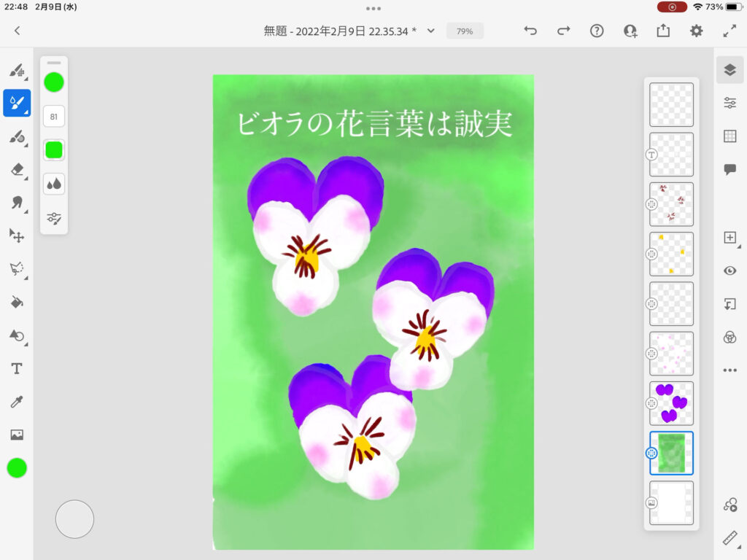747x560 pixels.
Task: Select the Paint Bucket fill tool
Action: 17,302
